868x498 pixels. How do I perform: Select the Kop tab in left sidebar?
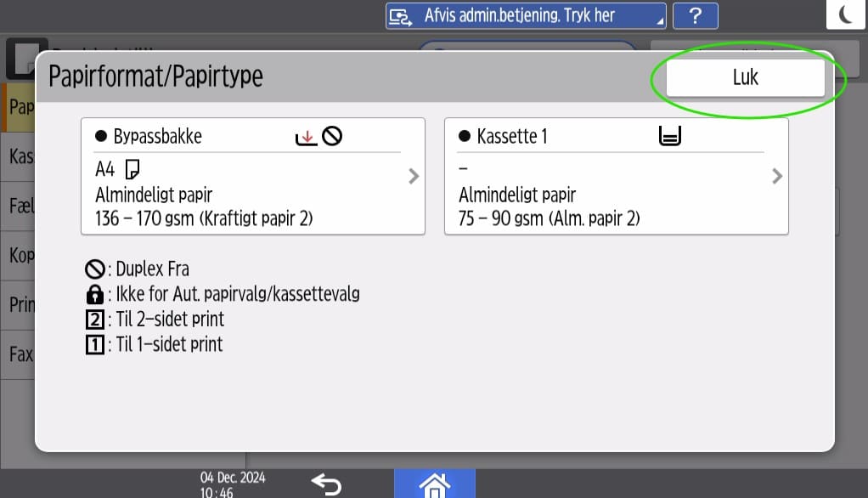19,255
